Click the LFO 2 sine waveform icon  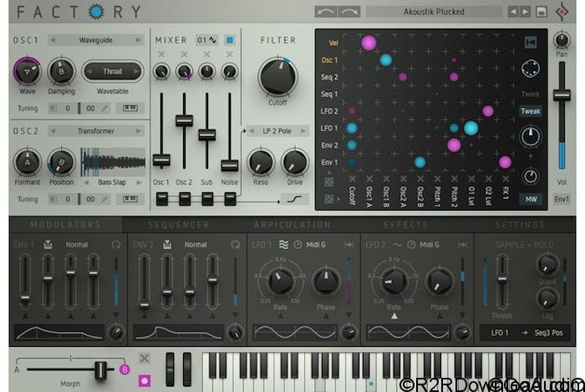(397, 244)
